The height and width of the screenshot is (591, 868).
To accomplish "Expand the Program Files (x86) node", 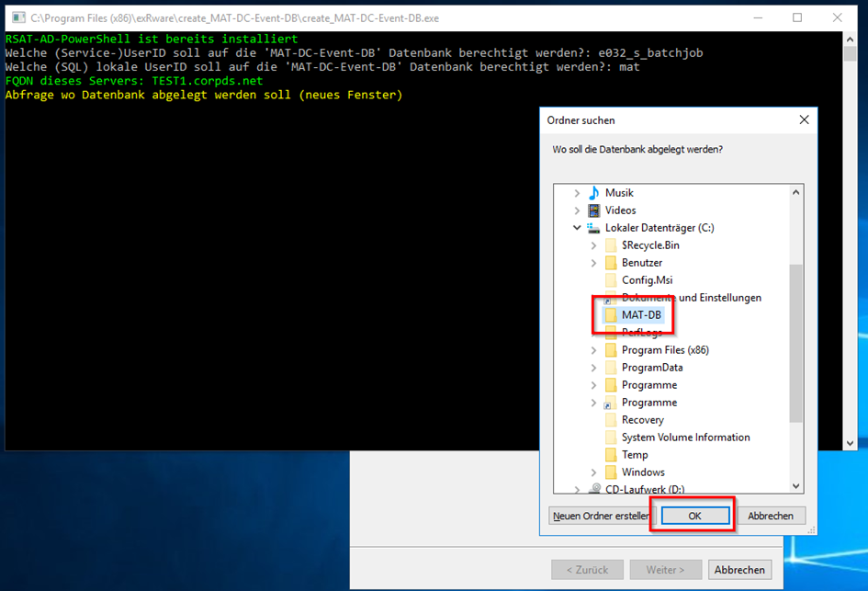I will 593,350.
